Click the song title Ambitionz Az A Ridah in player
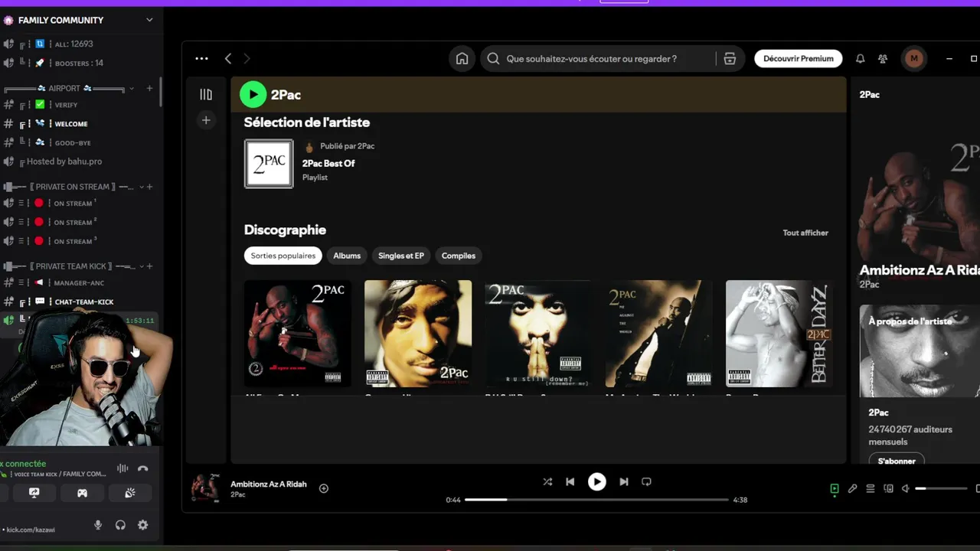The width and height of the screenshot is (980, 551). pos(269,484)
